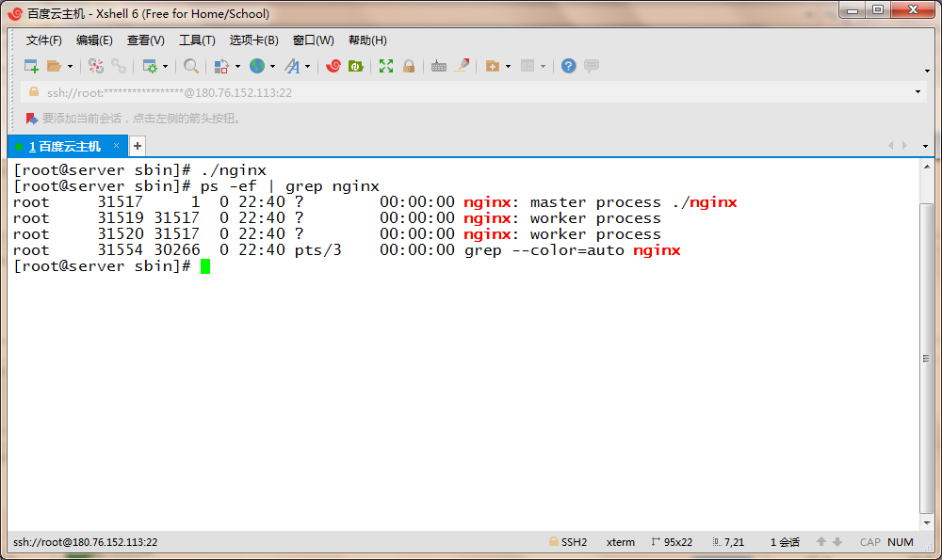Open the 窗口(W) menu

click(x=313, y=40)
